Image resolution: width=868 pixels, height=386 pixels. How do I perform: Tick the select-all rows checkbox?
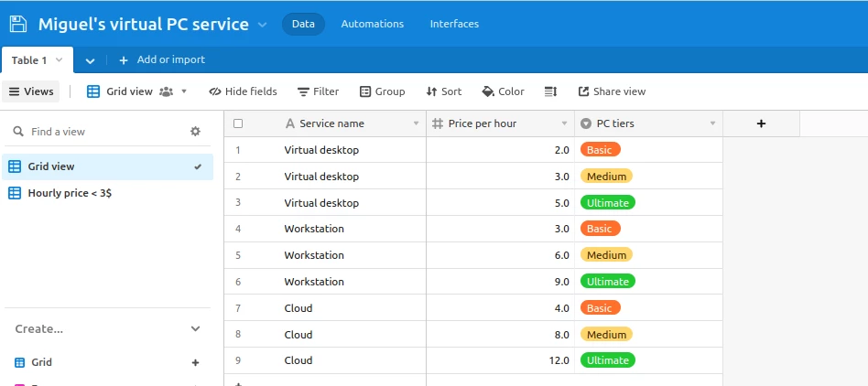pyautogui.click(x=238, y=123)
